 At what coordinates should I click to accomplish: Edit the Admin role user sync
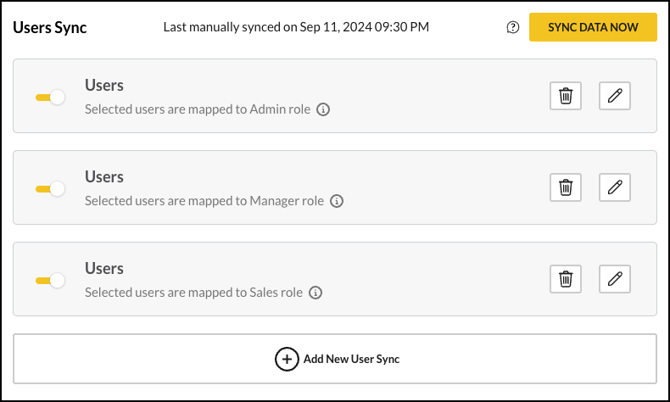pos(614,96)
